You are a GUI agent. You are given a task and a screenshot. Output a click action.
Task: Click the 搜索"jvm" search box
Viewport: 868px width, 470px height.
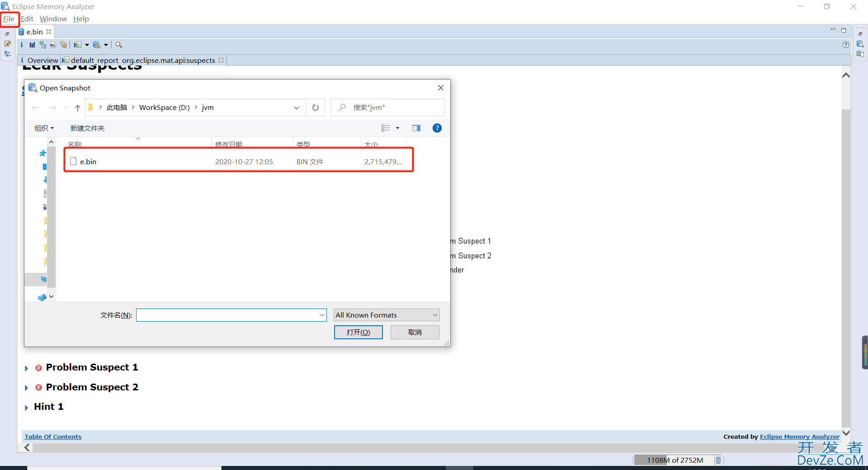click(x=388, y=108)
